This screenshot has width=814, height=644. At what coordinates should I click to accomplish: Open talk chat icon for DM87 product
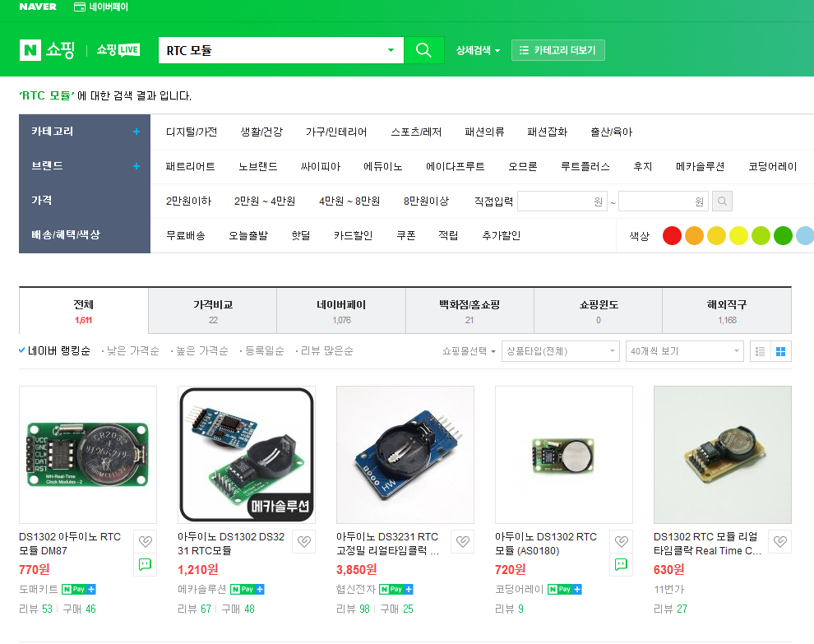tap(146, 564)
